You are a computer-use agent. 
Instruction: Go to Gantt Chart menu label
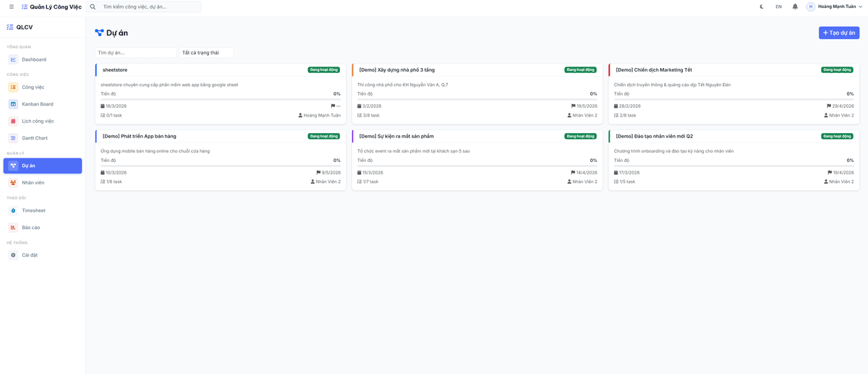[35, 138]
